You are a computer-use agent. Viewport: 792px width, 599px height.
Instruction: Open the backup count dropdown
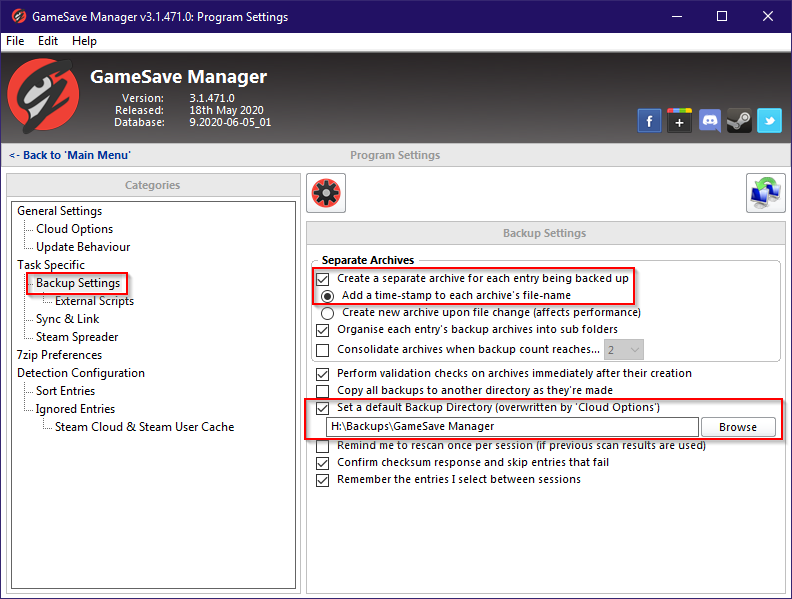point(624,350)
